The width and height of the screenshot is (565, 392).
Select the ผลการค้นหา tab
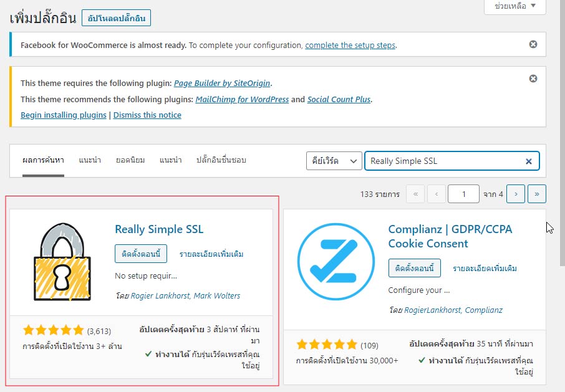tap(43, 160)
